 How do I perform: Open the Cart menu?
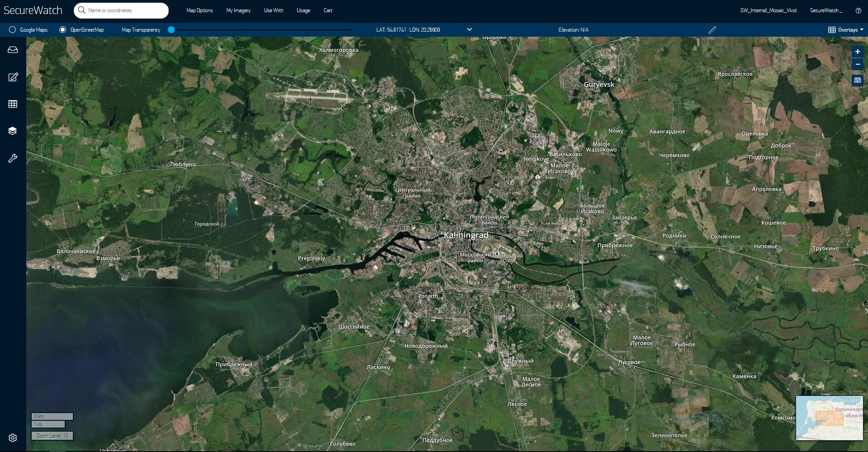click(x=328, y=10)
